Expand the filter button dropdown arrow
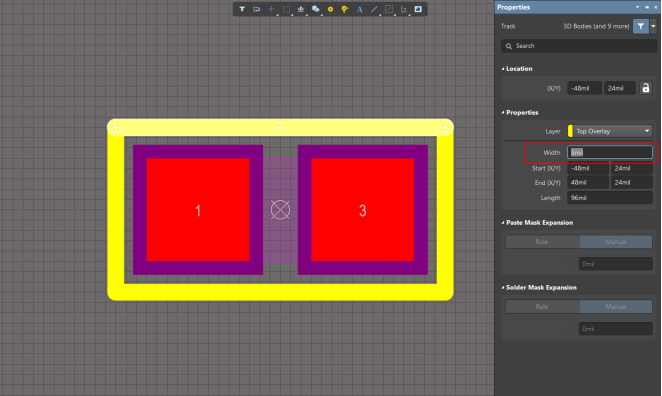 pos(654,26)
